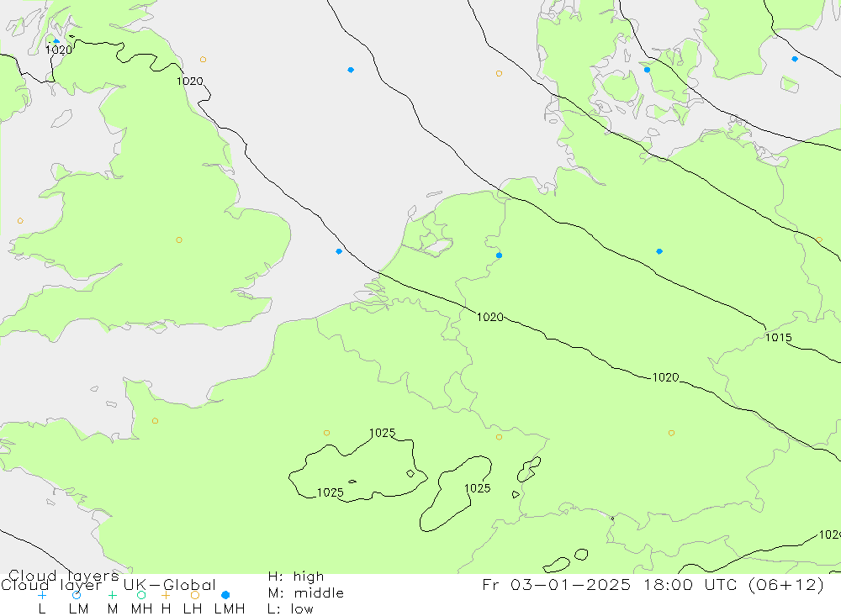The height and width of the screenshot is (616, 841).
Task: Click the green open circle MH legend symbol
Action: point(141,595)
